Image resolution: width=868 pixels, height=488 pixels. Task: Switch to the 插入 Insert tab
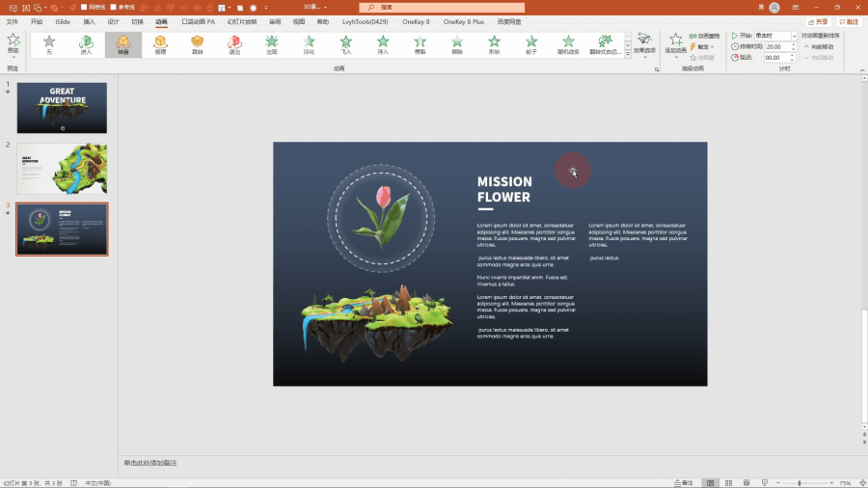click(89, 21)
